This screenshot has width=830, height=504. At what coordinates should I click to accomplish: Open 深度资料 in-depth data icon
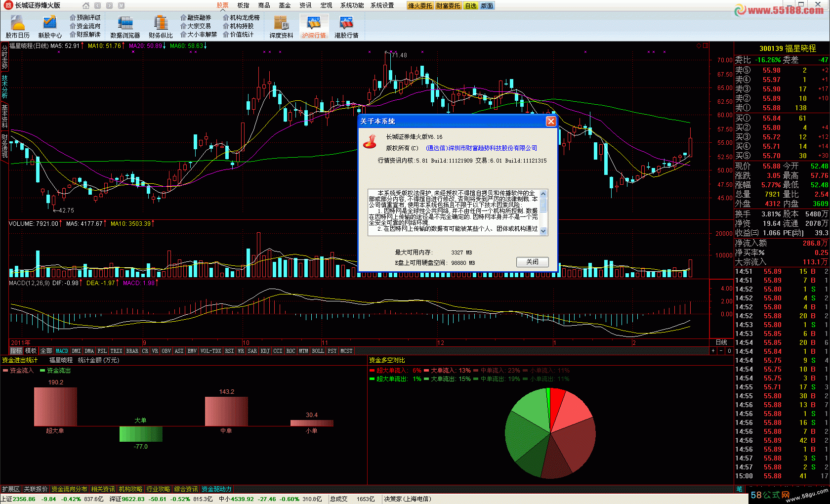tap(281, 26)
